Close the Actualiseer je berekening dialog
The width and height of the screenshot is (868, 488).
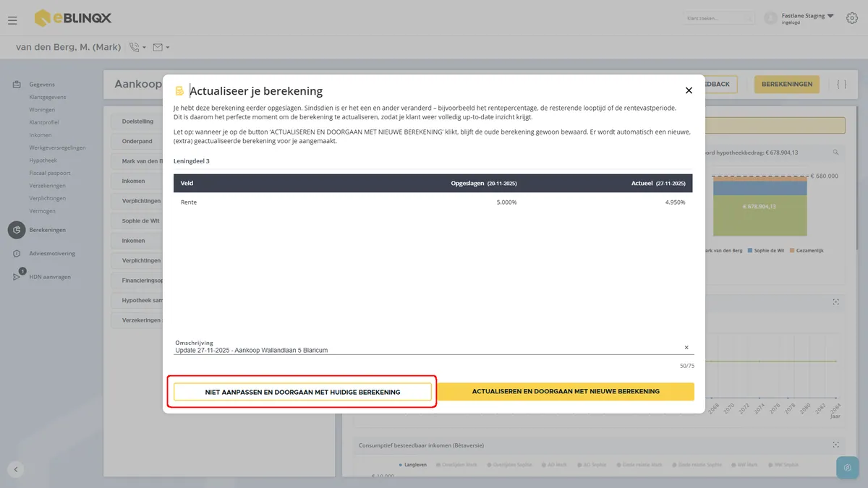[x=689, y=90]
